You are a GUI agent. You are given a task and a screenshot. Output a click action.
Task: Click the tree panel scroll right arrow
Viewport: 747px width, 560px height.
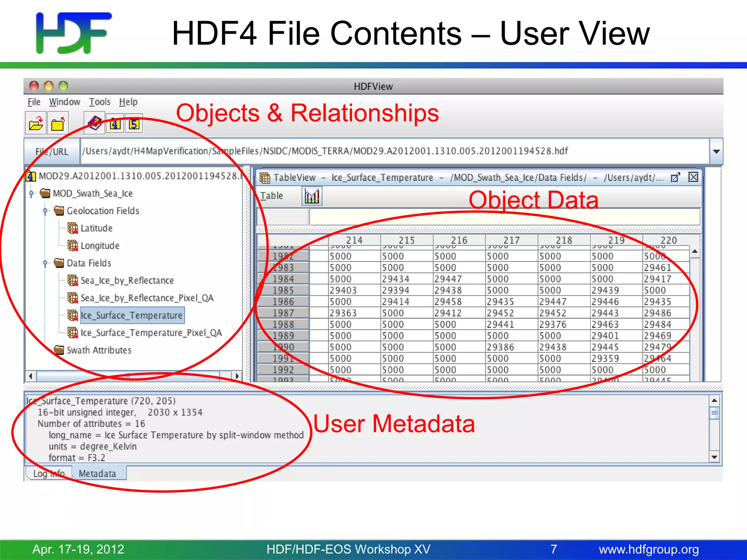tap(237, 376)
